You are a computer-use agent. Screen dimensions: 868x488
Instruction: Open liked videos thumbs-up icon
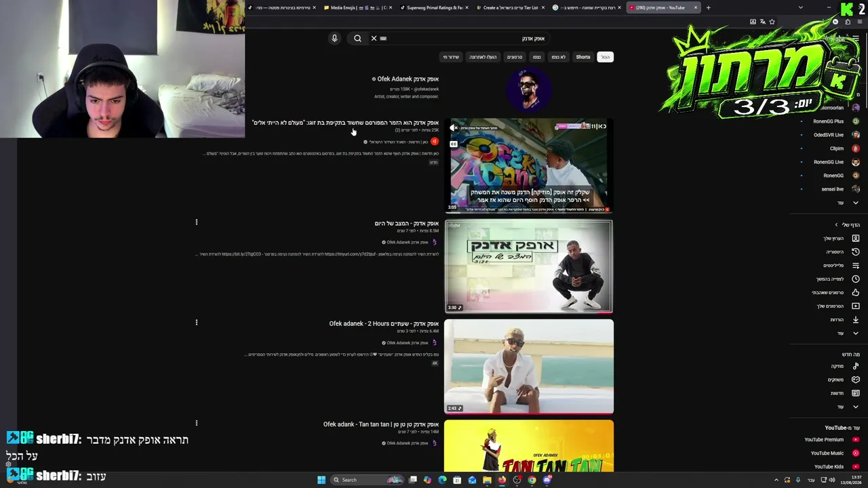tap(856, 293)
